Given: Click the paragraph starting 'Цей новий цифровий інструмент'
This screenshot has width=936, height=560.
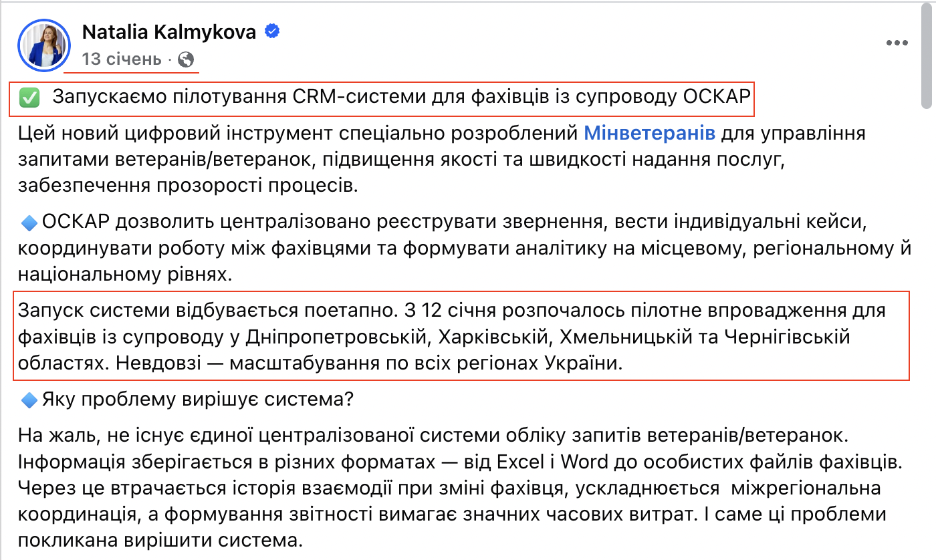Looking at the screenshot, I should (443, 159).
